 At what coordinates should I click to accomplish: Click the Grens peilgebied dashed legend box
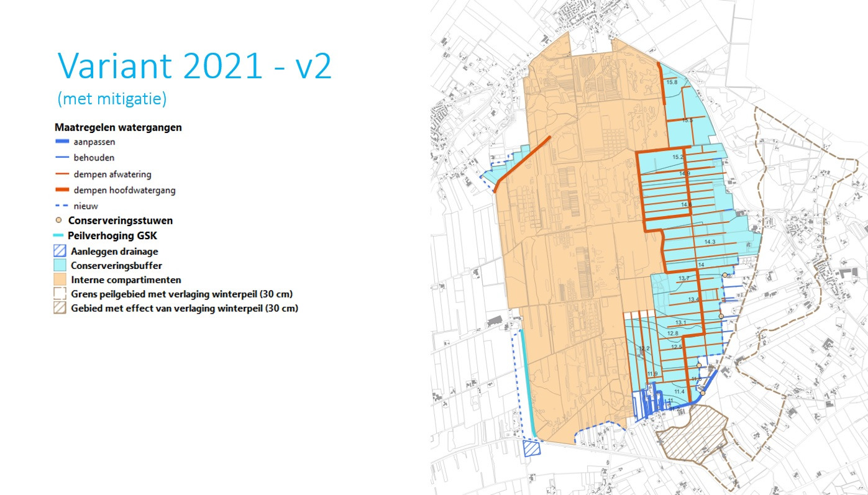[x=60, y=294]
